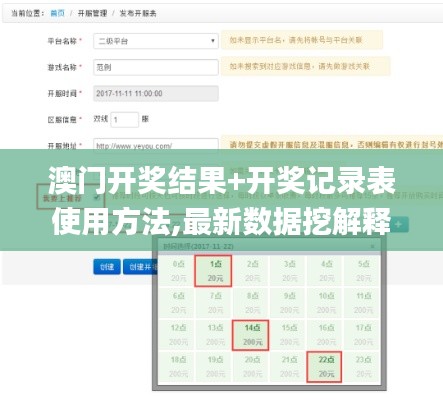Select the 13点 200元 time slot
This screenshot has height=400, width=443.
[x=213, y=335]
